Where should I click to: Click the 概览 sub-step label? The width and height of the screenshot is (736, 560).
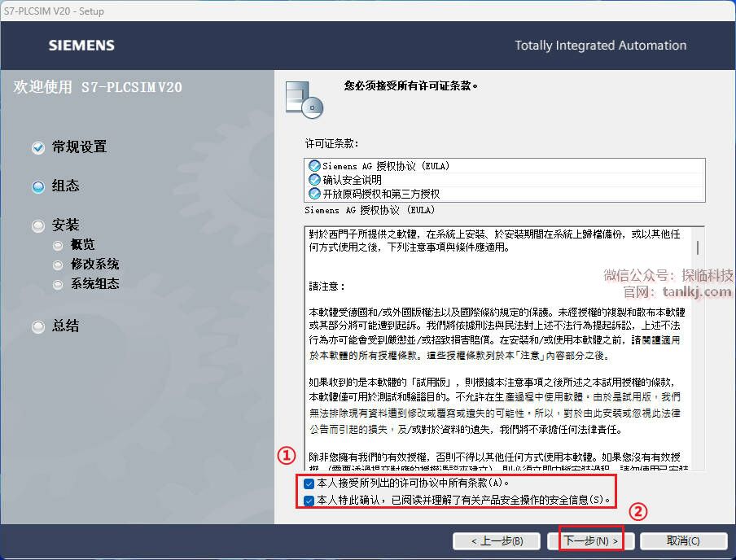82,244
